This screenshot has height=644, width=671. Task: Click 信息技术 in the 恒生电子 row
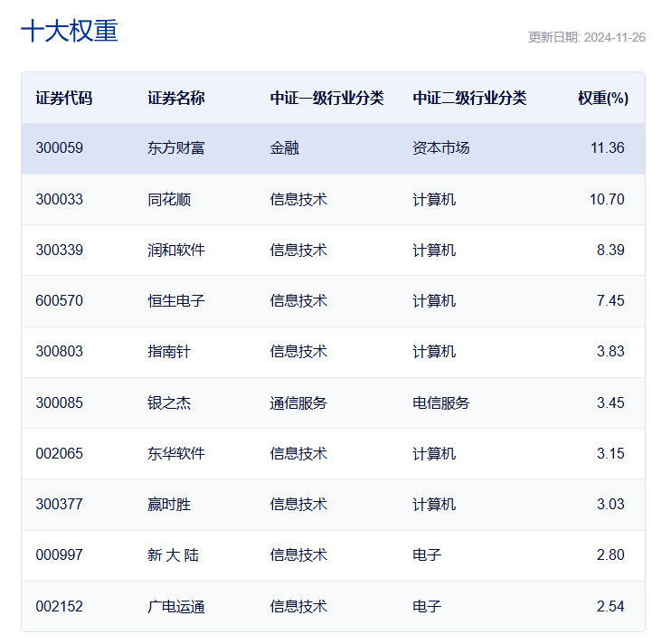[x=298, y=301]
